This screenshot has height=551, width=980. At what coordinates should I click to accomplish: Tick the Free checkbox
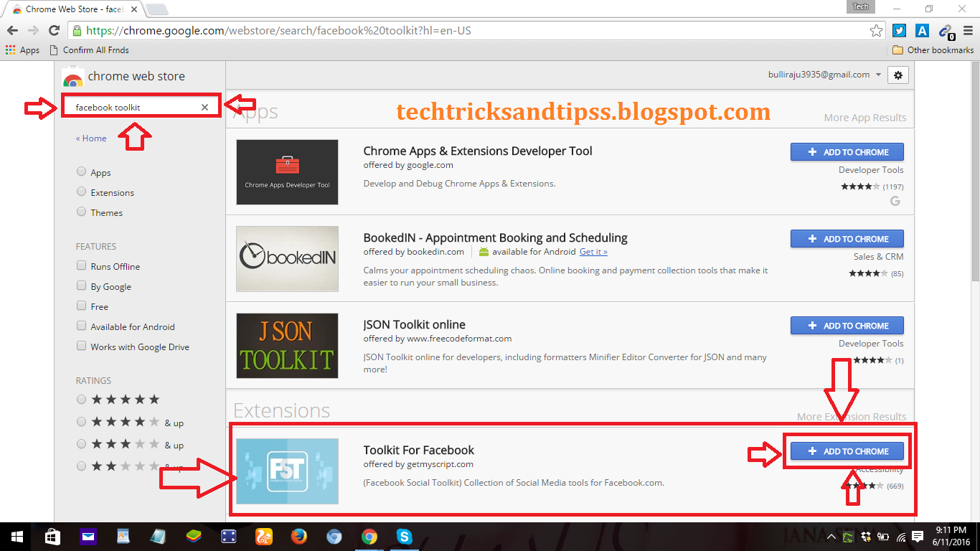(x=81, y=306)
